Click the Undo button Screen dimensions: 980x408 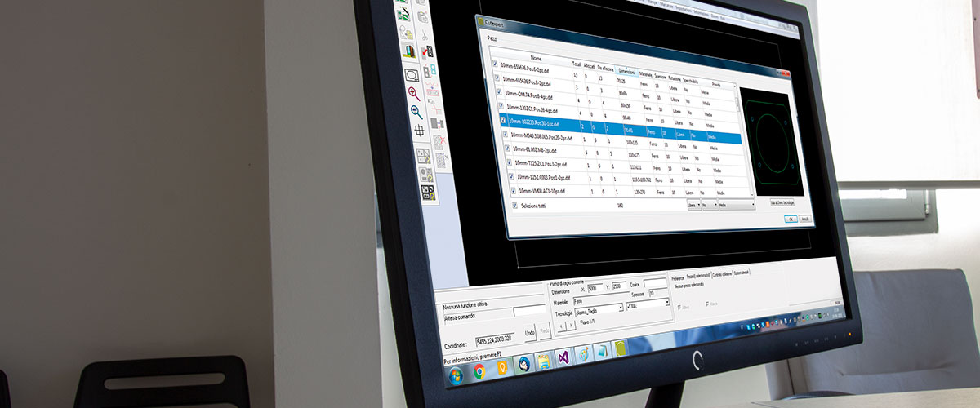pos(529,333)
